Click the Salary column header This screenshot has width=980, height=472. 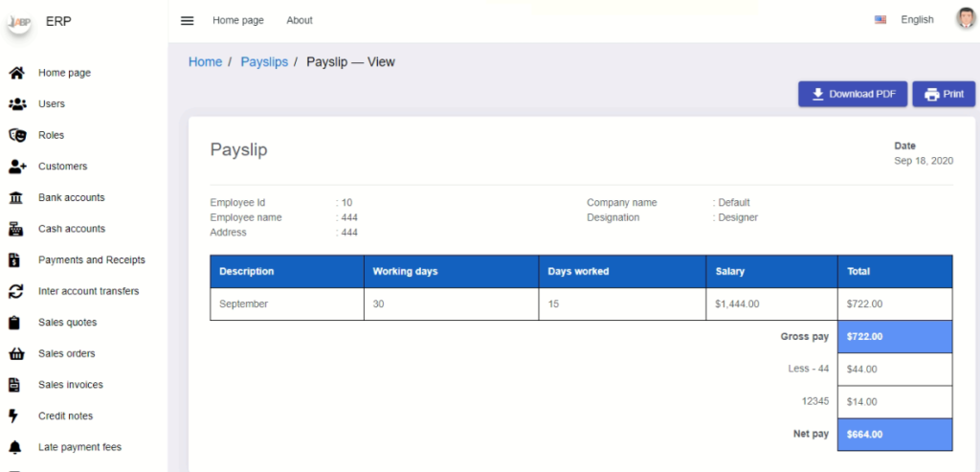(772, 271)
